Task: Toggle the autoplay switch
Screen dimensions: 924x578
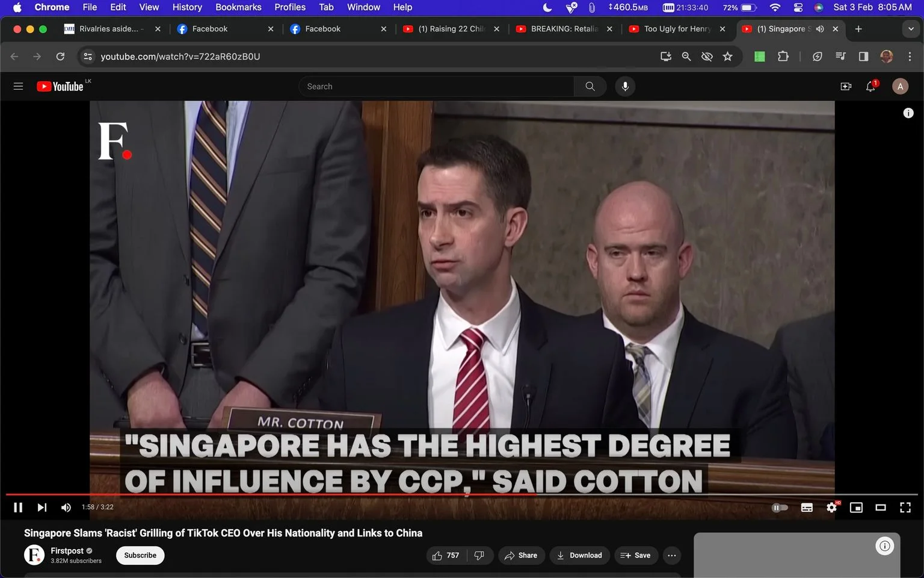Action: coord(780,508)
